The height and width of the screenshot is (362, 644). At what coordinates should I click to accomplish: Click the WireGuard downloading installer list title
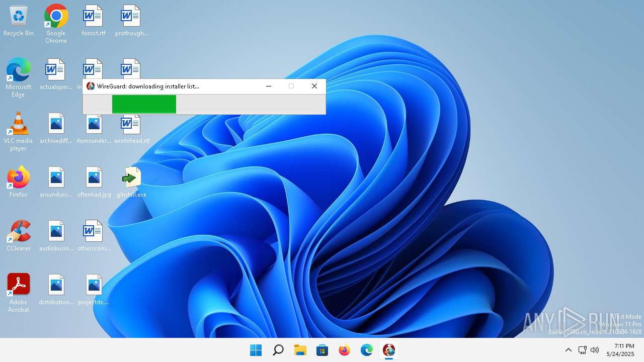point(148,86)
